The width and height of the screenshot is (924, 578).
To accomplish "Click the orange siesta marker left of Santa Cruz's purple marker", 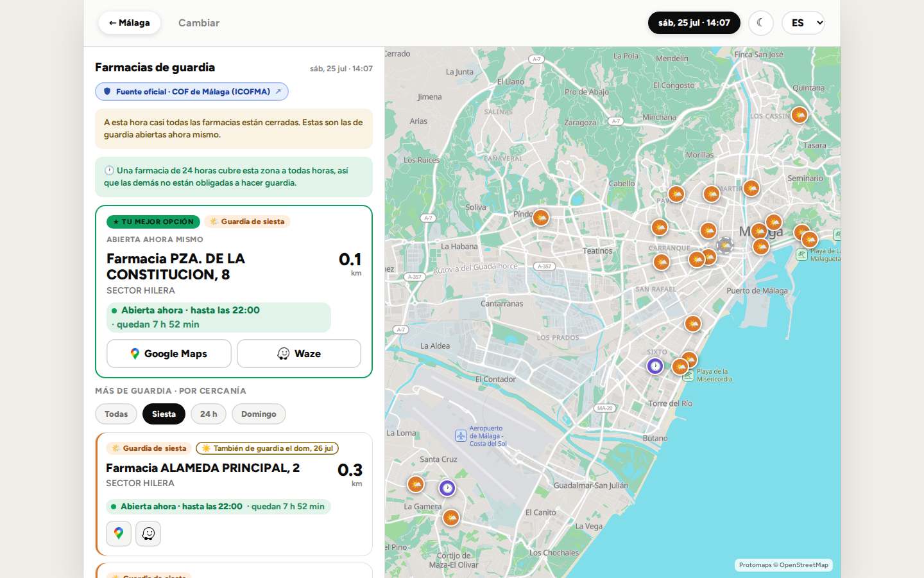I will click(416, 484).
